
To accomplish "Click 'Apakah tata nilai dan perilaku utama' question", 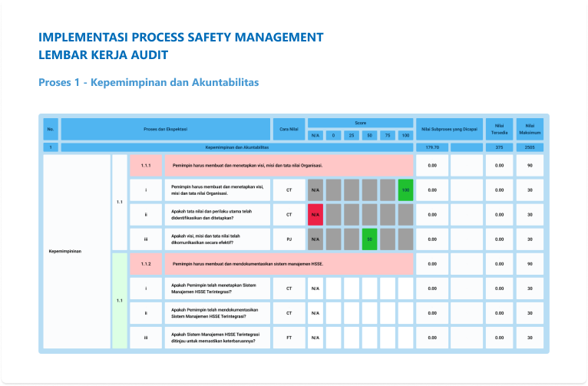I will click(217, 215).
